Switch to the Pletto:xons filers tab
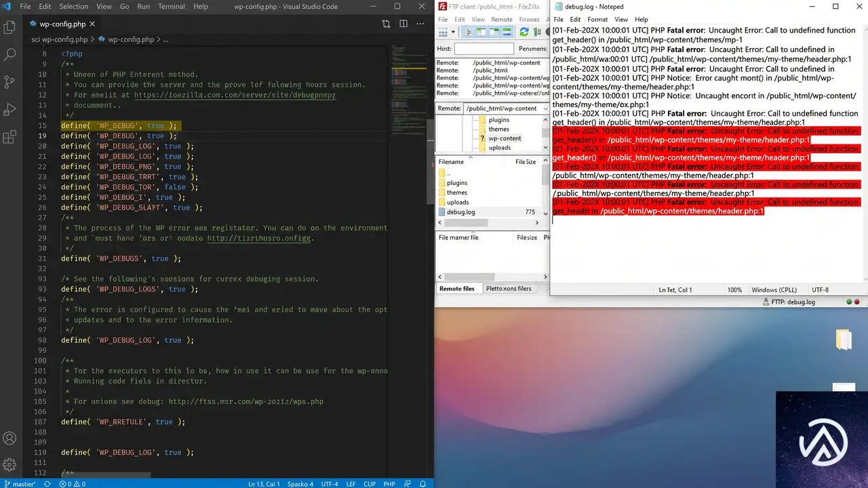 509,289
